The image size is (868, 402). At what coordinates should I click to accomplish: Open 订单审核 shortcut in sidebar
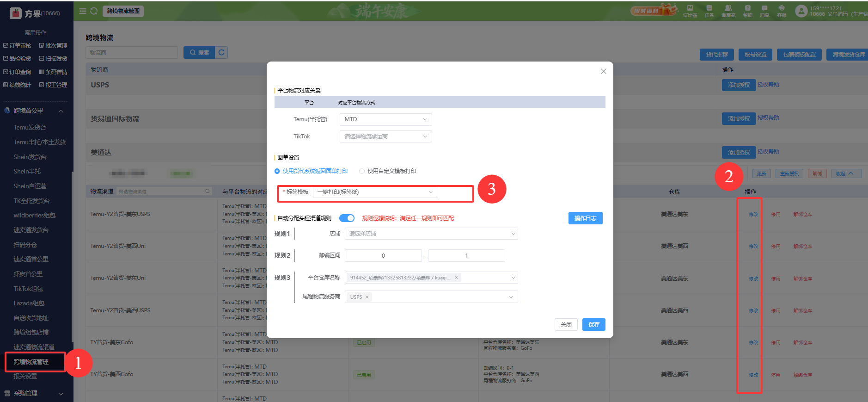pos(17,45)
